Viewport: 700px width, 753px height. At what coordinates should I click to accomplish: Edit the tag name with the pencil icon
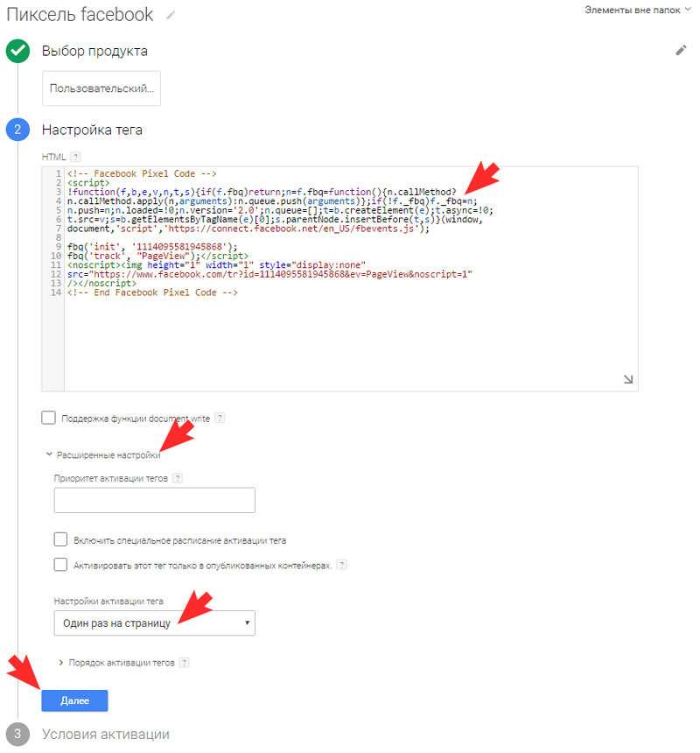171,16
